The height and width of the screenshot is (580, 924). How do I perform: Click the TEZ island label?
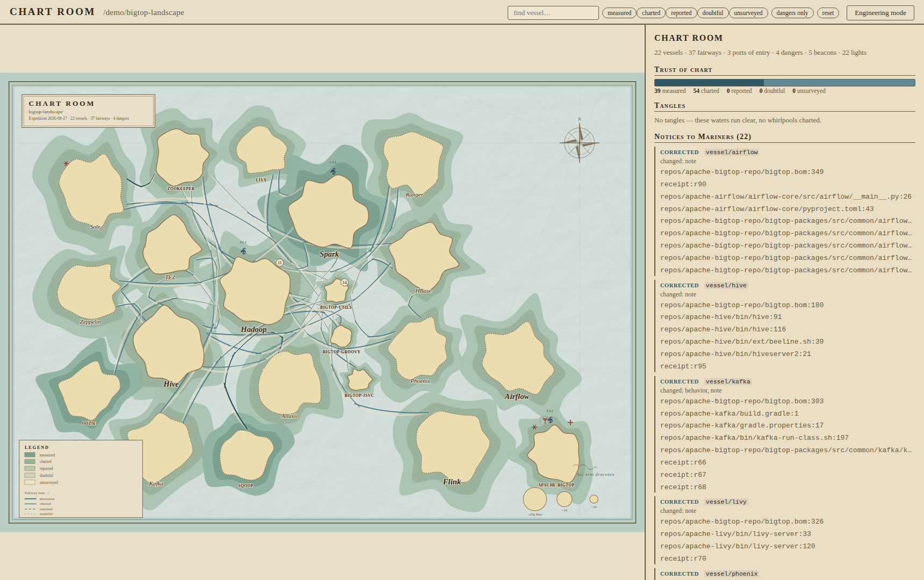click(170, 278)
